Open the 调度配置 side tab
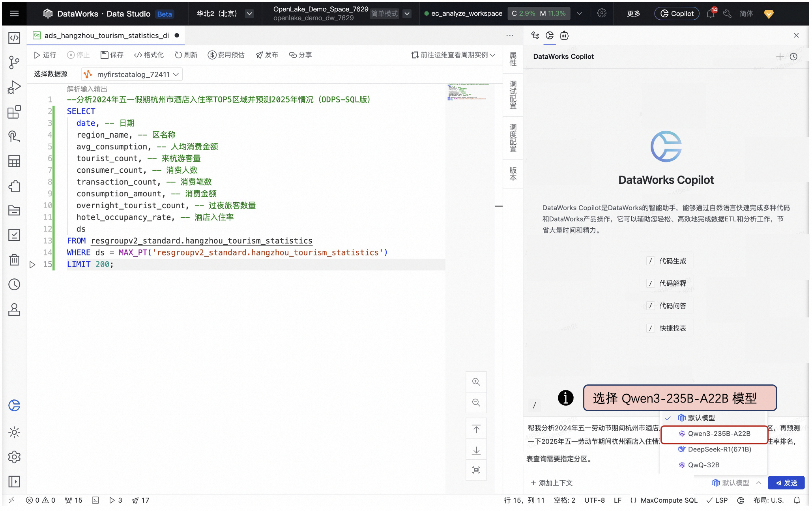Viewport: 812px width, 511px height. tap(513, 138)
